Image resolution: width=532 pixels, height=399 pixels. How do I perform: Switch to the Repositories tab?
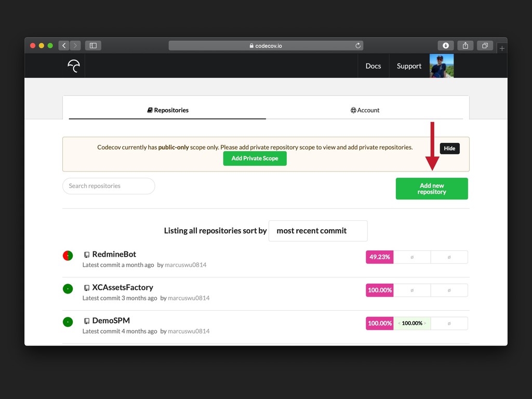(x=168, y=110)
